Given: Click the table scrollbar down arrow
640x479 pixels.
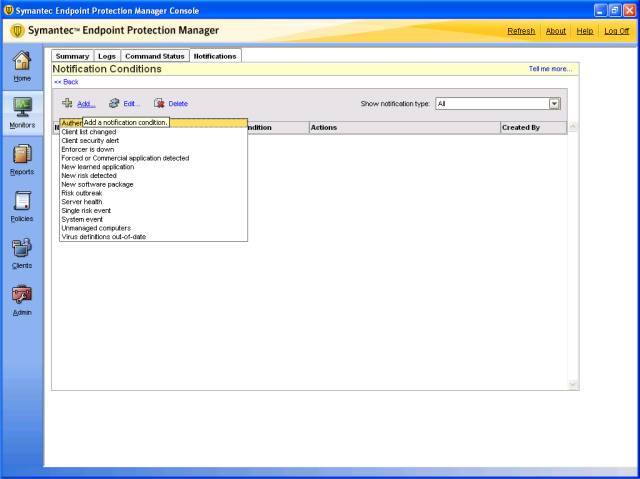Looking at the screenshot, I should tap(573, 384).
